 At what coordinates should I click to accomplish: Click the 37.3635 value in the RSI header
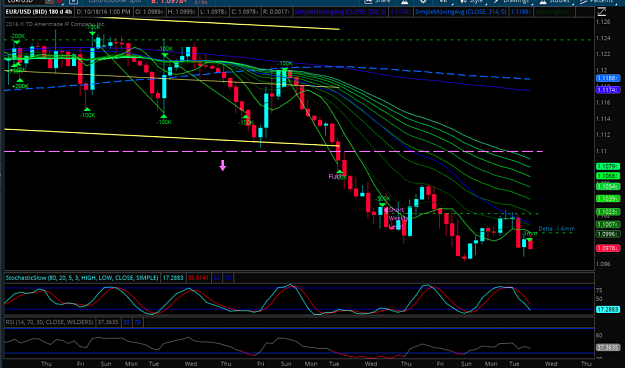coord(108,322)
